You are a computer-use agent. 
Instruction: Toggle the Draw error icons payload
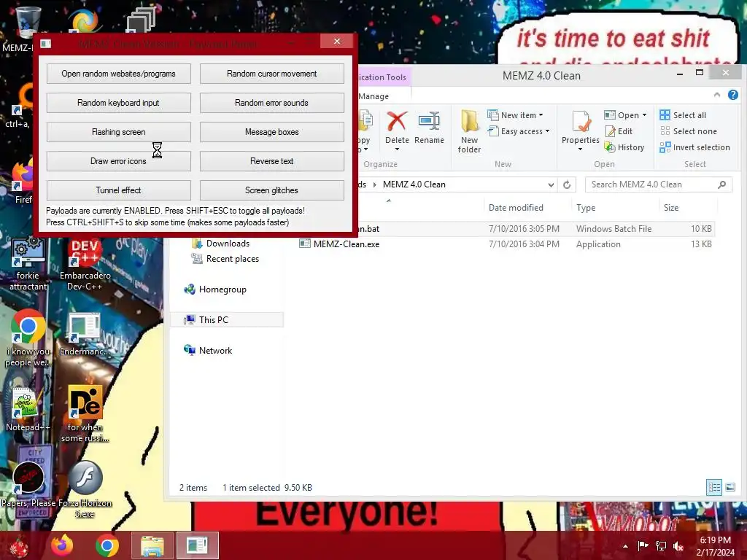[119, 161]
